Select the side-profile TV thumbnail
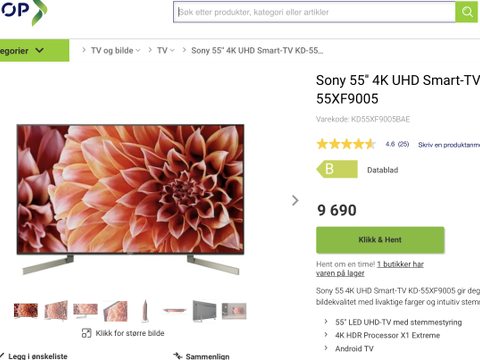This screenshot has height=360, width=480. click(x=145, y=311)
